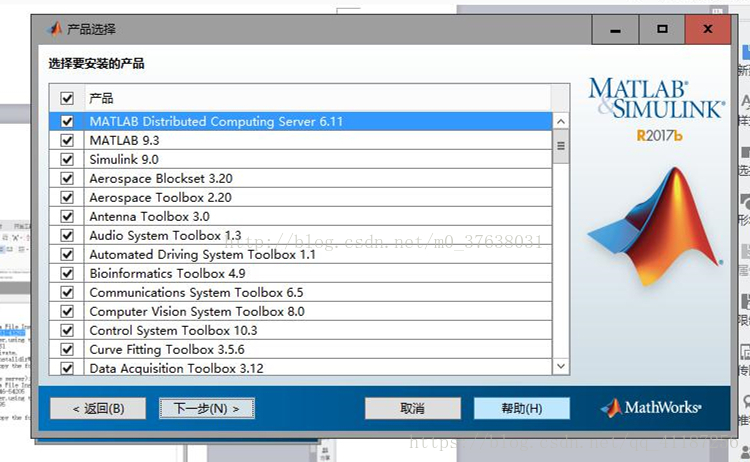The image size is (750, 462).
Task: Uncheck Bioinformatics Toolbox 4.9 checkbox
Action: (x=67, y=274)
